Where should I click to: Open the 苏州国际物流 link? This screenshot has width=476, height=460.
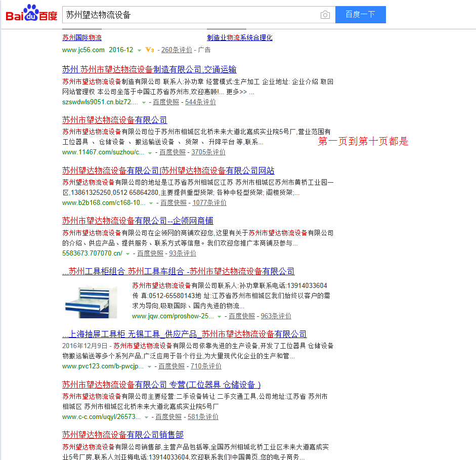[82, 37]
